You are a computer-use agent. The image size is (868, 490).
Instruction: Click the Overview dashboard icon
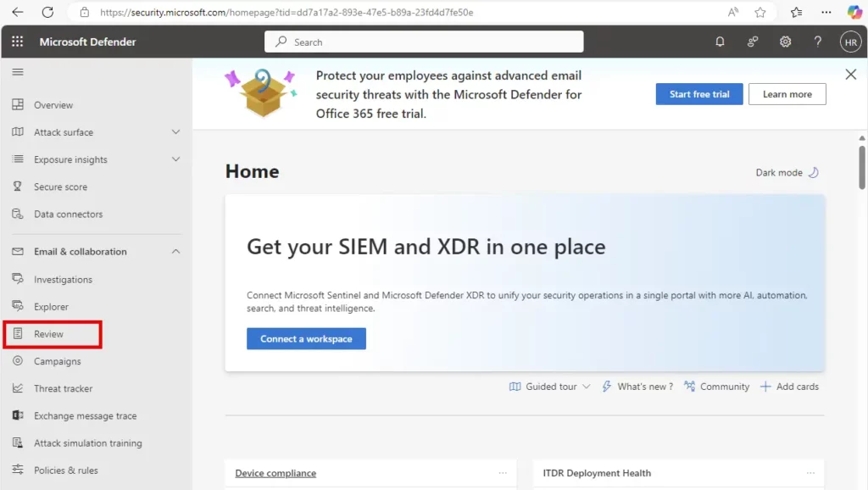pyautogui.click(x=18, y=104)
